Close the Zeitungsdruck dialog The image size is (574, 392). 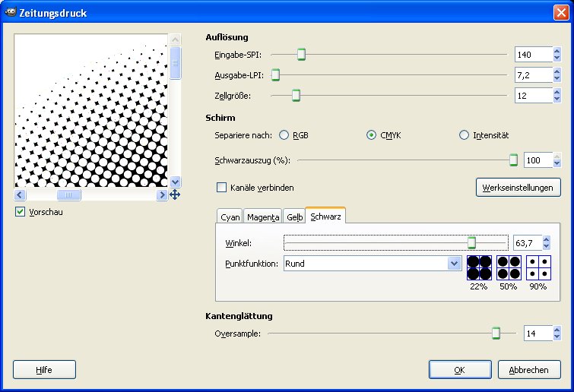click(561, 13)
